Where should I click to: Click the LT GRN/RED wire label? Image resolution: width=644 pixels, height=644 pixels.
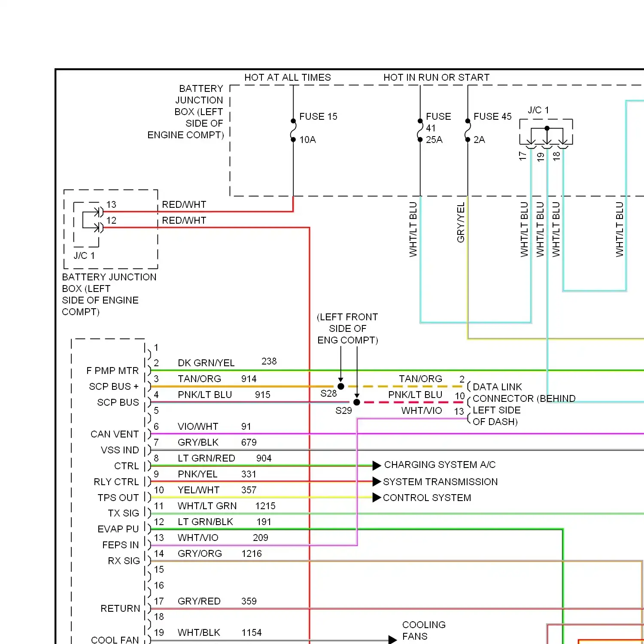(207, 458)
